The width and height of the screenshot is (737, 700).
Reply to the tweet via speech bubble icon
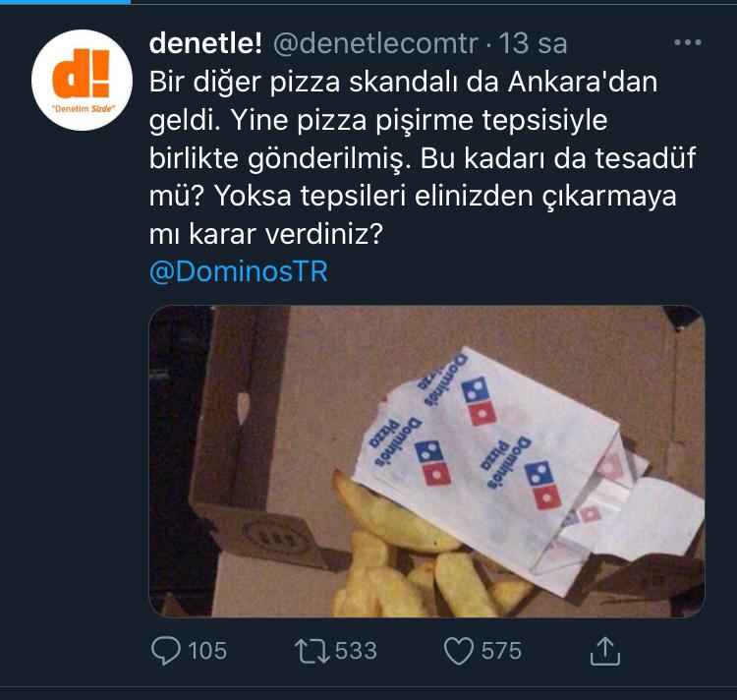point(167,650)
